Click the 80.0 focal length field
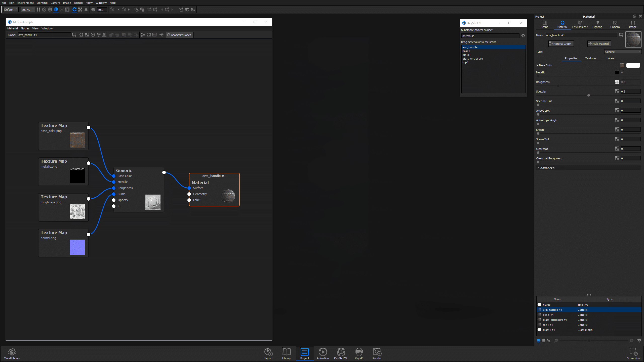 [x=102, y=10]
